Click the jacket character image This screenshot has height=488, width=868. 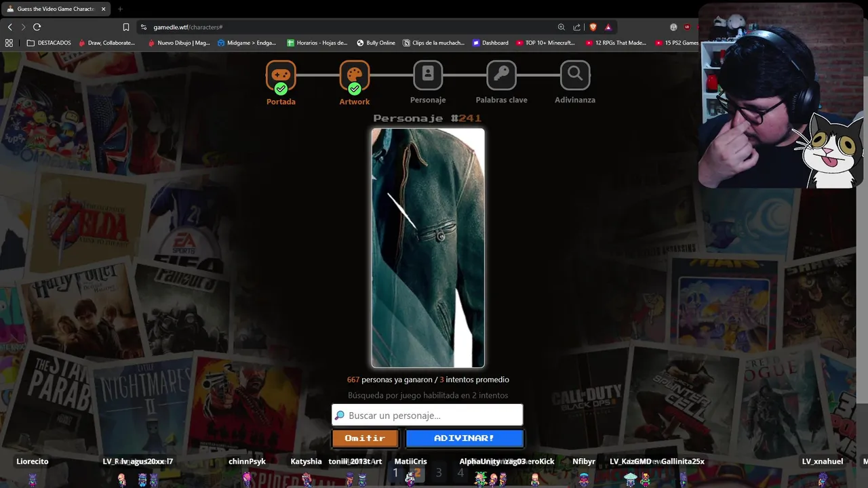point(428,248)
